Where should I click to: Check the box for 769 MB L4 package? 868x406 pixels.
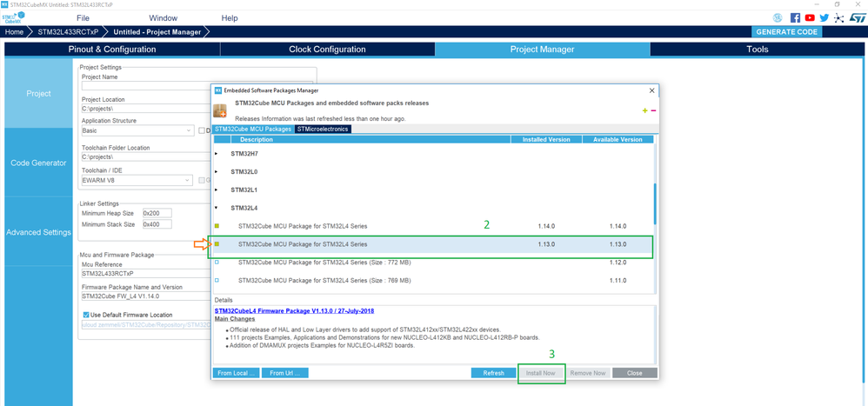[x=217, y=281]
